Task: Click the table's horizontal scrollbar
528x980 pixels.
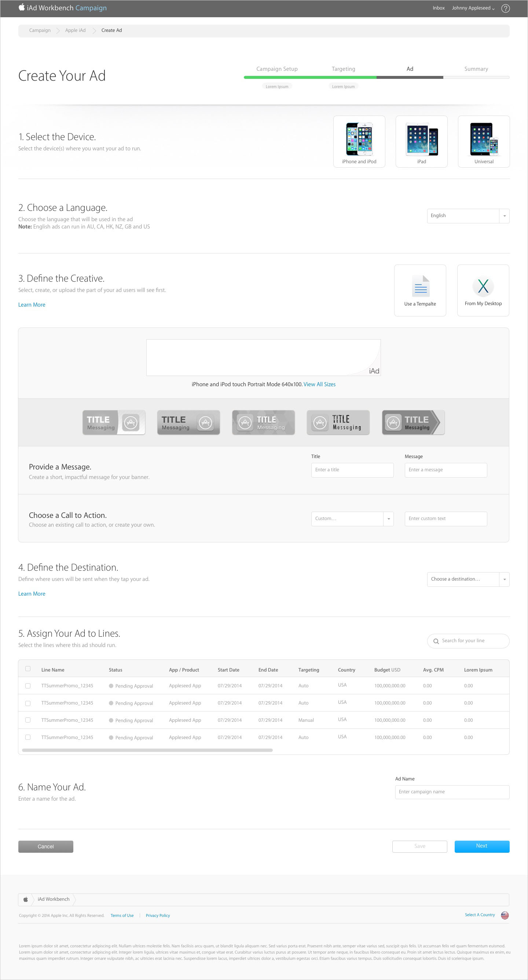Action: (147, 750)
